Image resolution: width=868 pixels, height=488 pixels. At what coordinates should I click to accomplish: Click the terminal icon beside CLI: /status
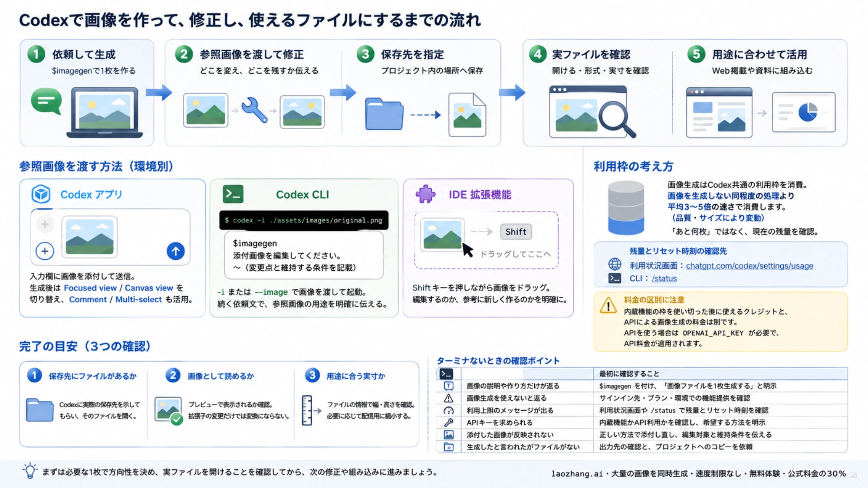click(x=615, y=278)
